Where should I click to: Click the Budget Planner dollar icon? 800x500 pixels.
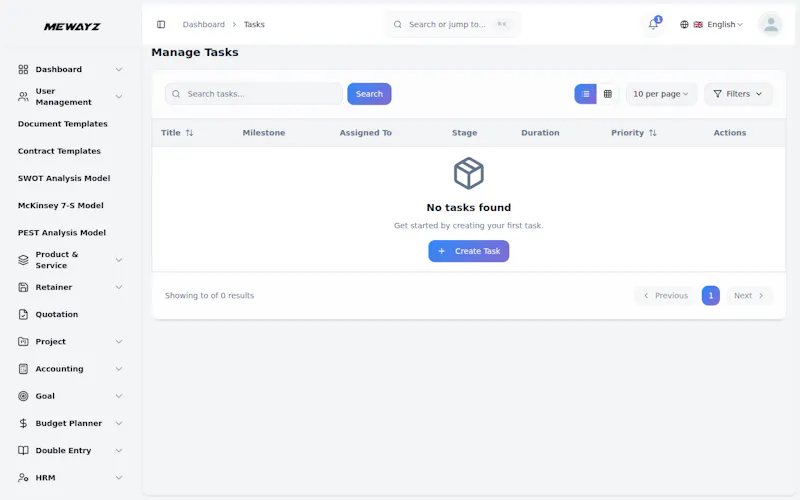click(x=23, y=423)
